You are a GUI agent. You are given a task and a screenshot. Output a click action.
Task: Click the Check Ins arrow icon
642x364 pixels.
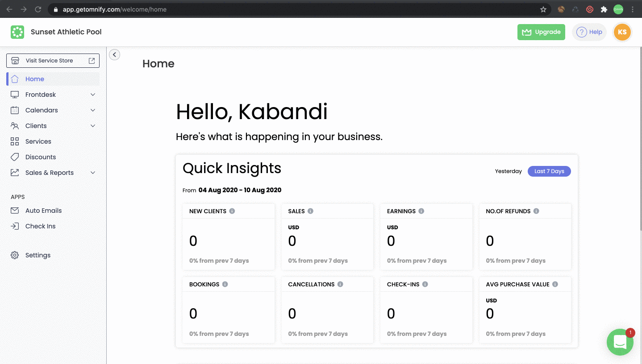[x=15, y=226]
